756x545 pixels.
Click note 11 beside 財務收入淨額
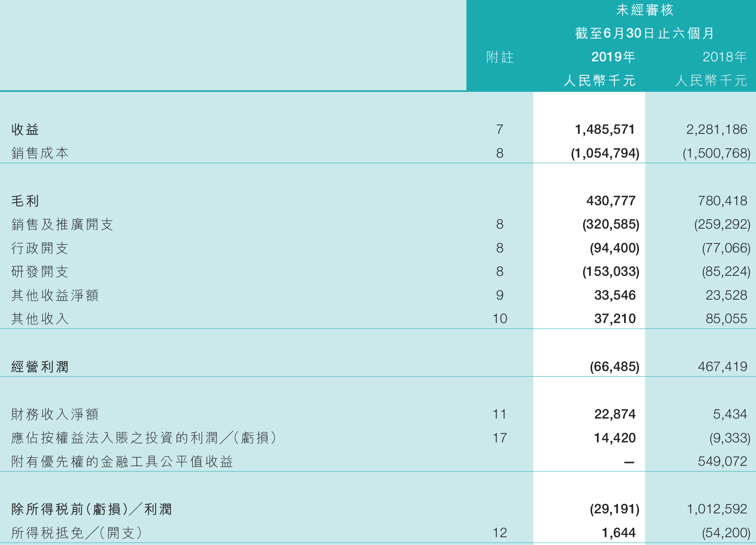click(500, 414)
